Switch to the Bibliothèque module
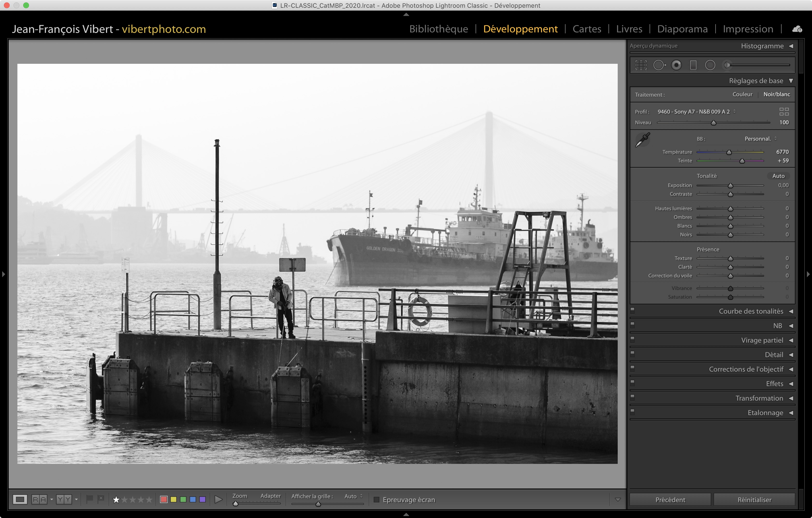 pos(438,29)
